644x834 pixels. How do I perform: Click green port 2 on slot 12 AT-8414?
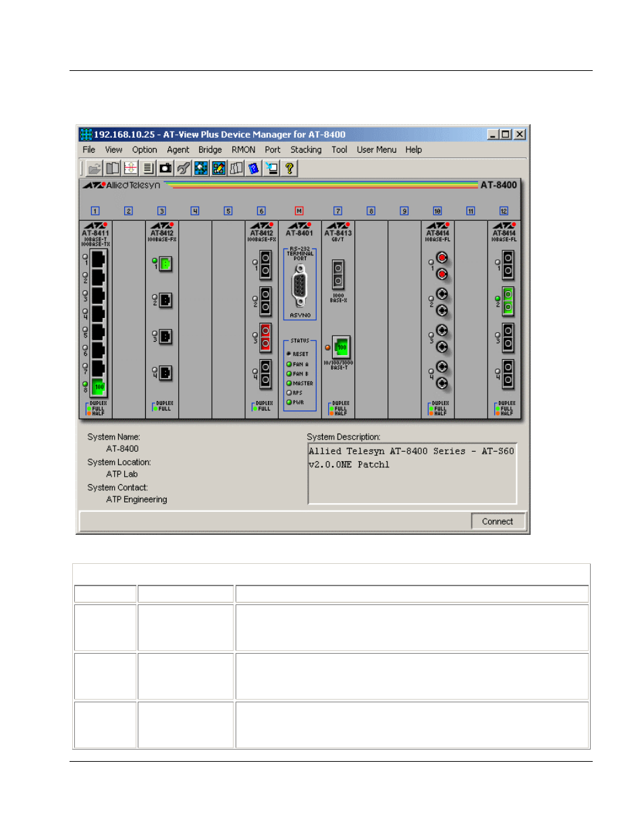pyautogui.click(x=508, y=301)
